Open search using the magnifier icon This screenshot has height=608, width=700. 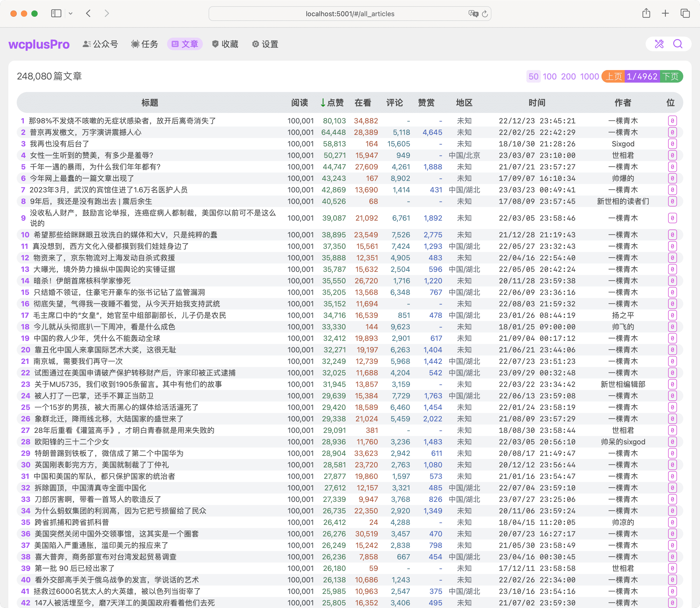click(x=678, y=44)
